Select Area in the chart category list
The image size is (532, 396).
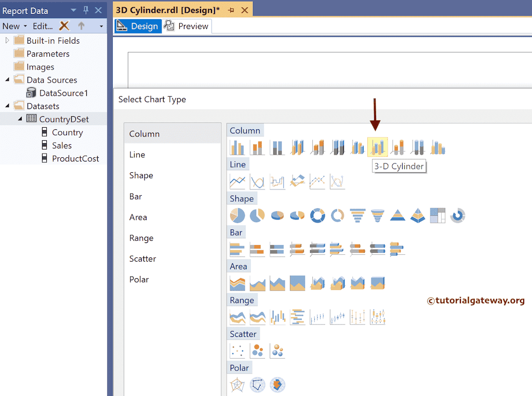[172, 217]
